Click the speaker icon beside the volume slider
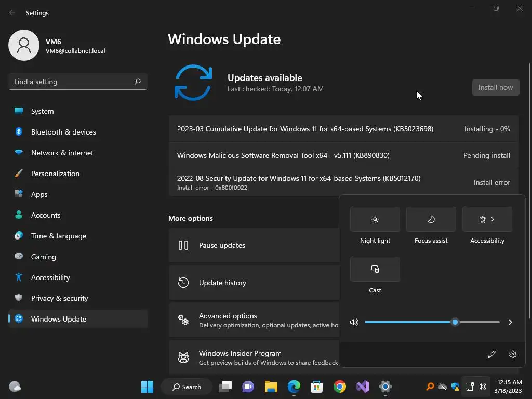 tap(354, 322)
